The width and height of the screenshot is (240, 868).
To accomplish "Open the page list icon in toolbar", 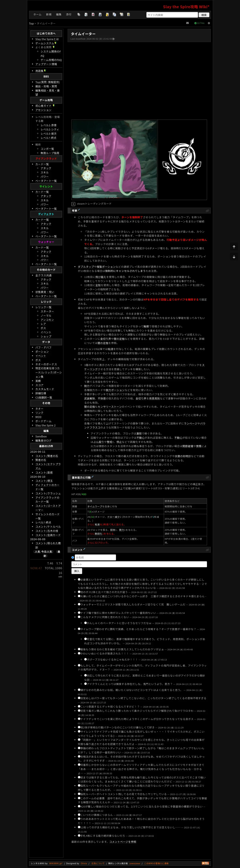I will 79,14.
